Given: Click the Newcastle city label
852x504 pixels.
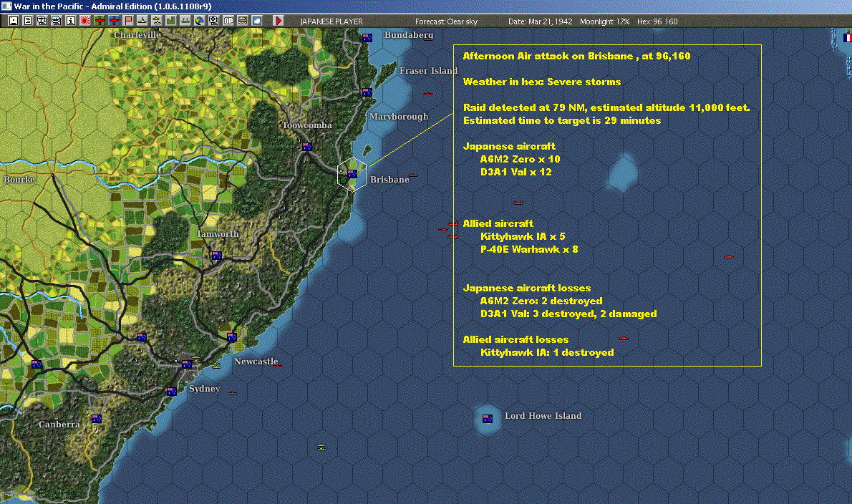Looking at the screenshot, I should click(x=256, y=362).
